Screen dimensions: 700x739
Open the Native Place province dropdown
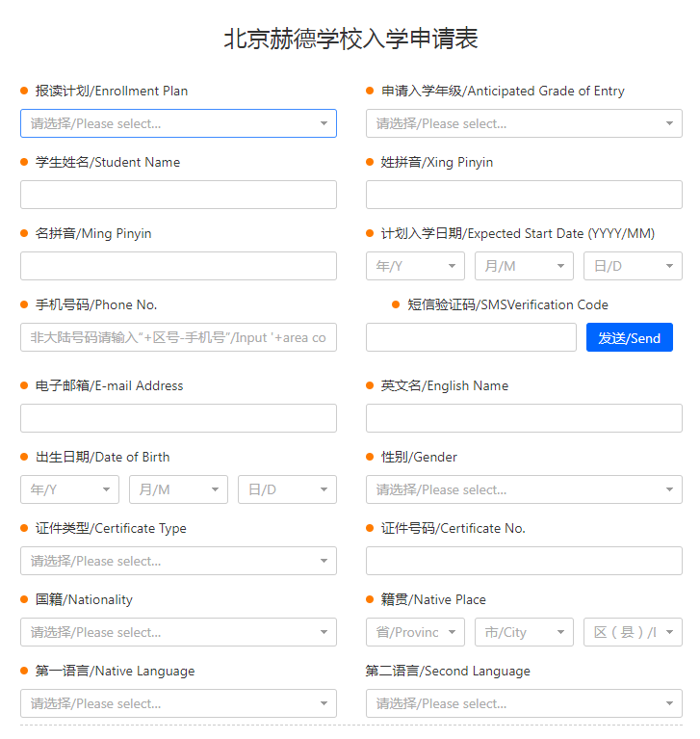pyautogui.click(x=415, y=632)
